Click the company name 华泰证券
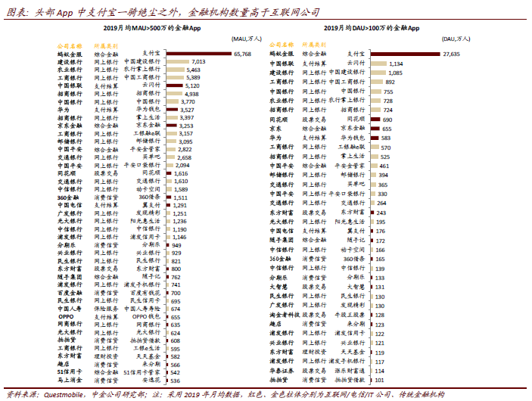Screen dimensions: 532x401 (282, 371)
